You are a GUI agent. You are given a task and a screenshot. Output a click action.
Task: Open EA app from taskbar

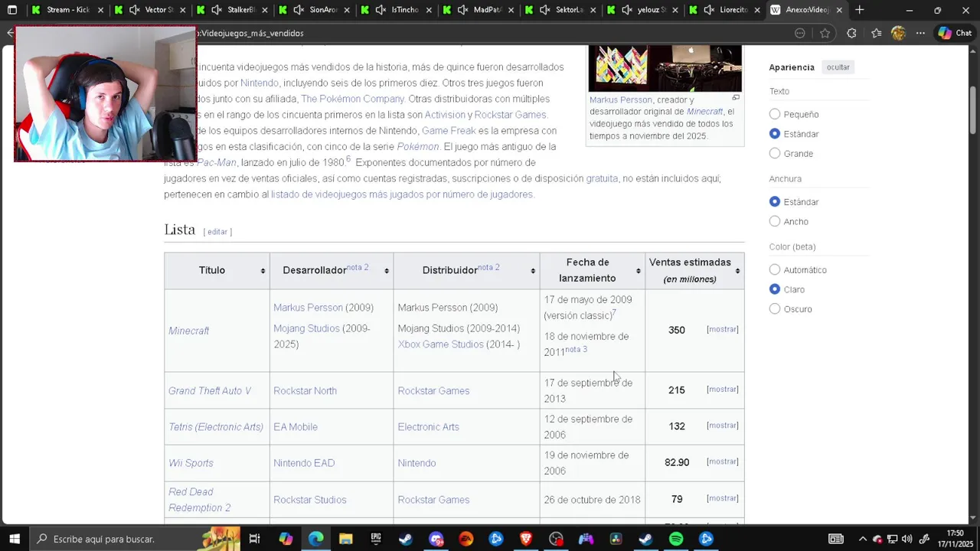(466, 539)
